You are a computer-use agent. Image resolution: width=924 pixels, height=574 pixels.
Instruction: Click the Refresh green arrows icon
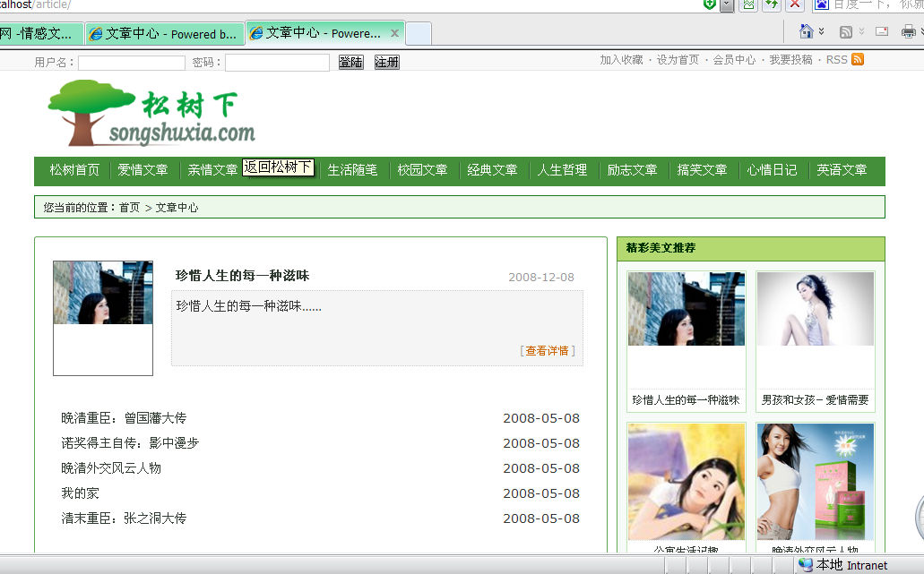(771, 4)
